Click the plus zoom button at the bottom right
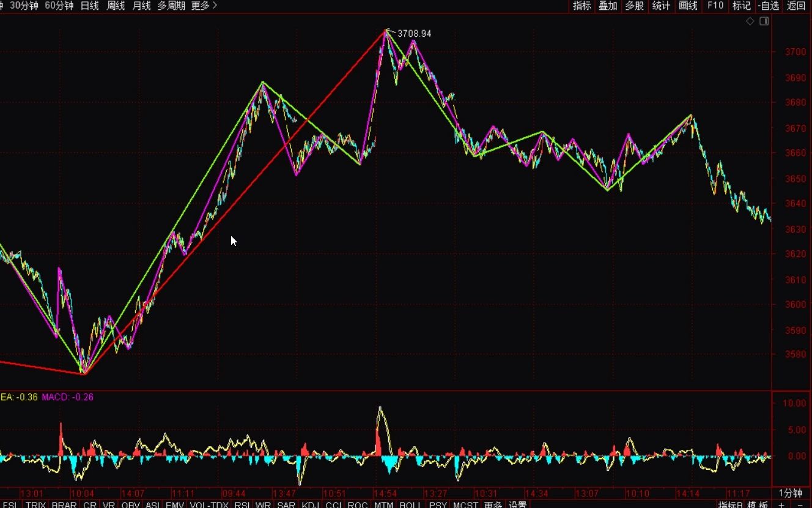 coord(781,505)
